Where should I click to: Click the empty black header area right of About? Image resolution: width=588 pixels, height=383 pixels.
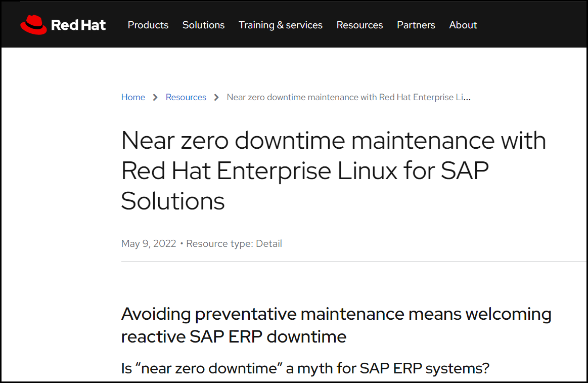click(531, 25)
